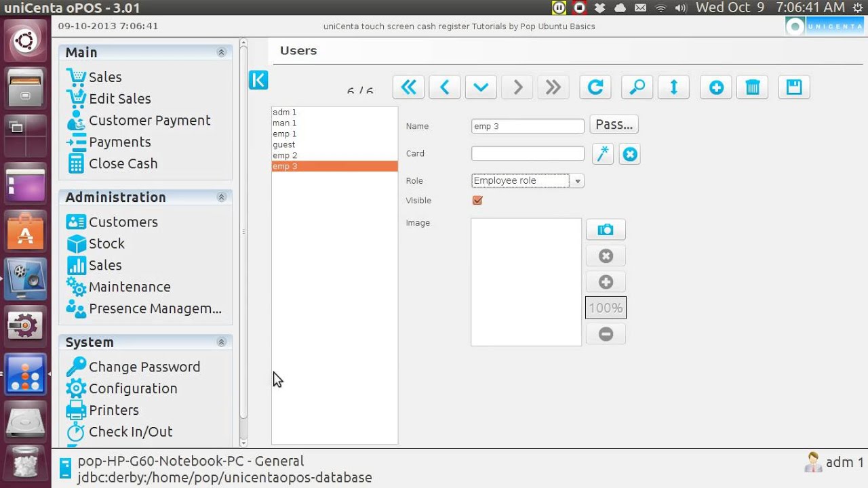Add a new user record

(x=716, y=87)
